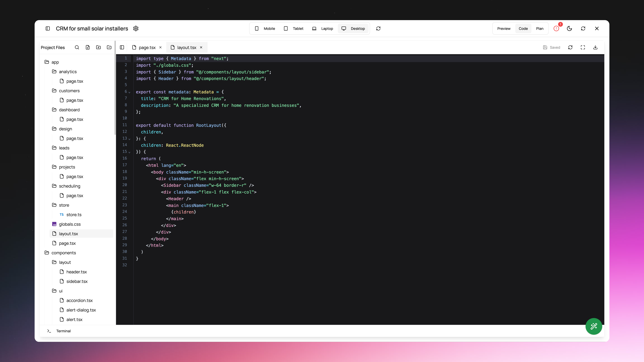
Task: Toggle file tree panel in editor
Action: point(122,47)
